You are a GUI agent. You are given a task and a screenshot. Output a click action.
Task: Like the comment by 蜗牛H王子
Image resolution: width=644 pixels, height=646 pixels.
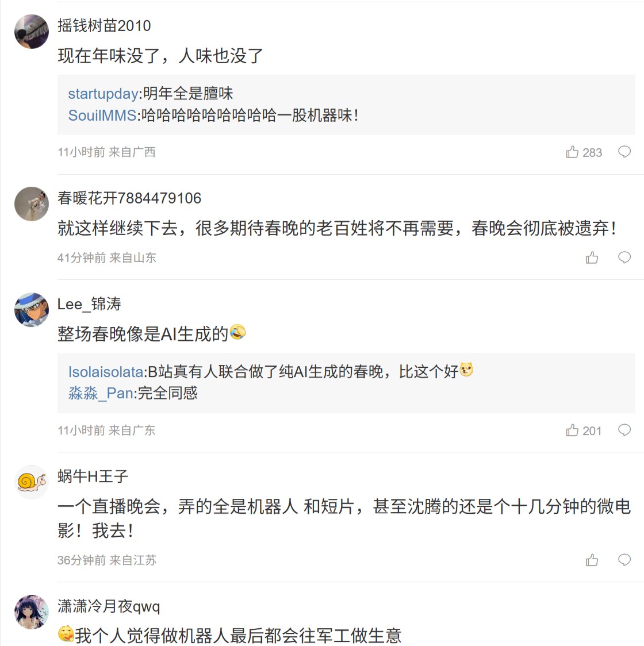coord(592,560)
